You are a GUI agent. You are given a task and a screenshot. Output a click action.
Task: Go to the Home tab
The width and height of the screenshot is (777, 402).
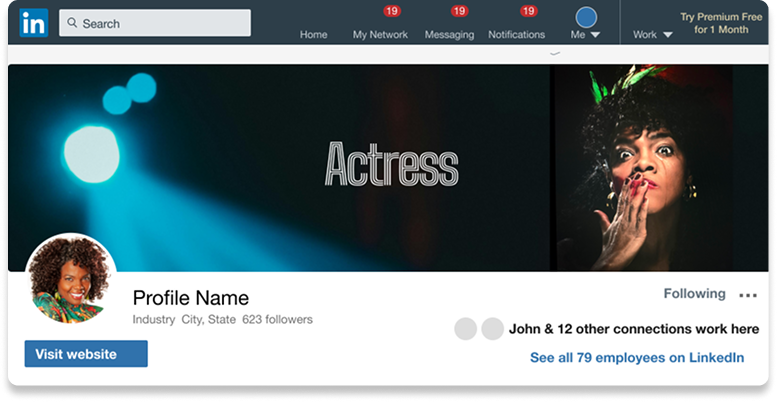click(313, 34)
